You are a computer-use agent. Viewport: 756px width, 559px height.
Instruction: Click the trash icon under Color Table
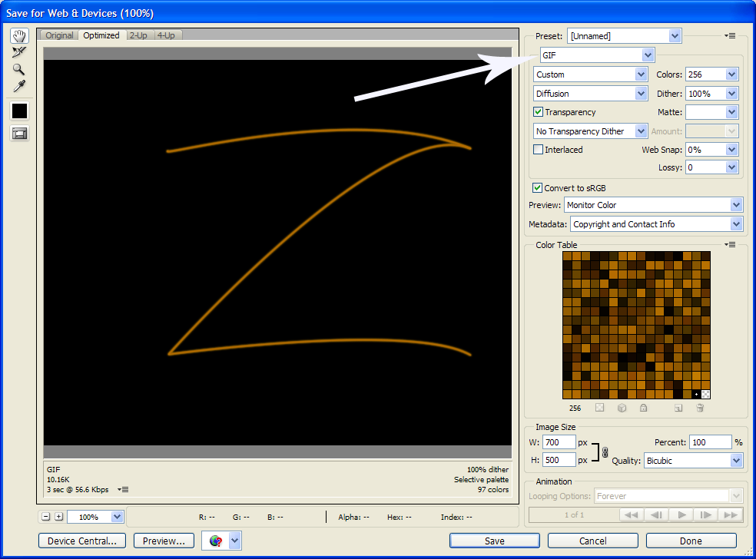(x=700, y=408)
